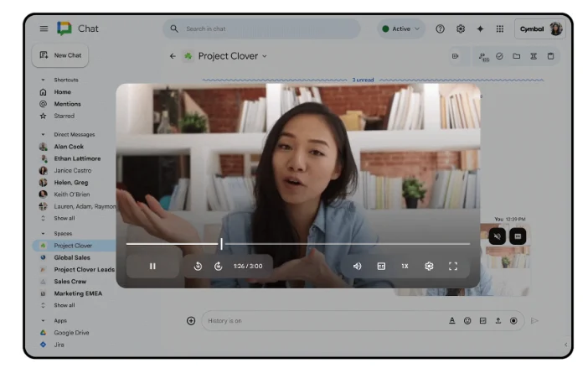Toggle captions in the video player
Viewport: 588px width, 368px height.
coord(381,267)
